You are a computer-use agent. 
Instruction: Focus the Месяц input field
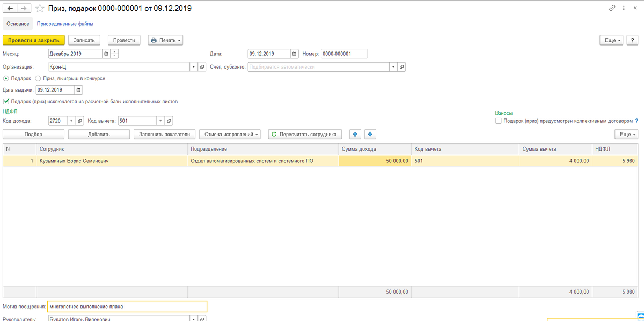click(75, 54)
